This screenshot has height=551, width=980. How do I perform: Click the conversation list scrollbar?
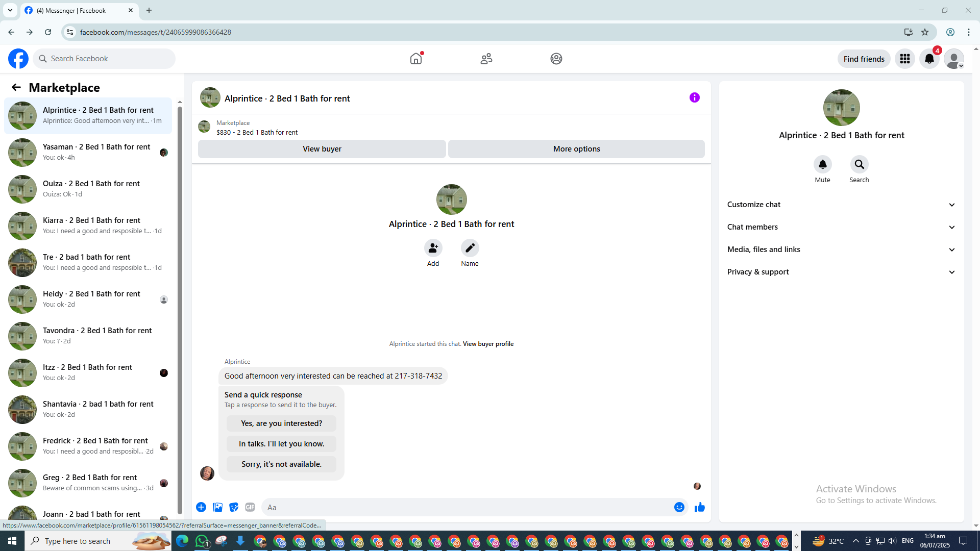pos(180,306)
